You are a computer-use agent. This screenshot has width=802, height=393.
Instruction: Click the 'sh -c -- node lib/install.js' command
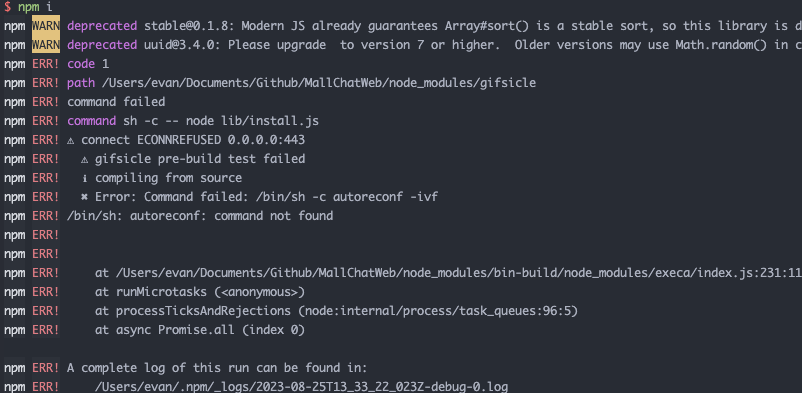click(221, 121)
